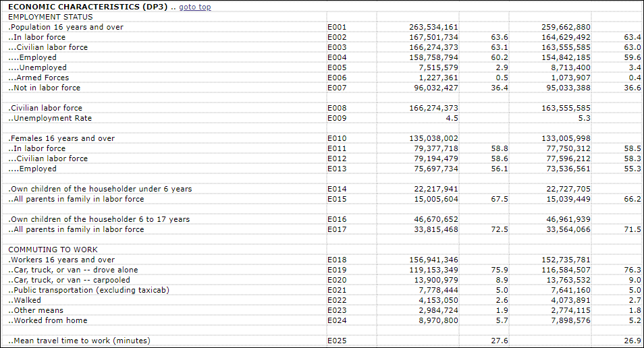This screenshot has height=348, width=644.
Task: Follow the 'goto top' link
Action: click(x=194, y=7)
